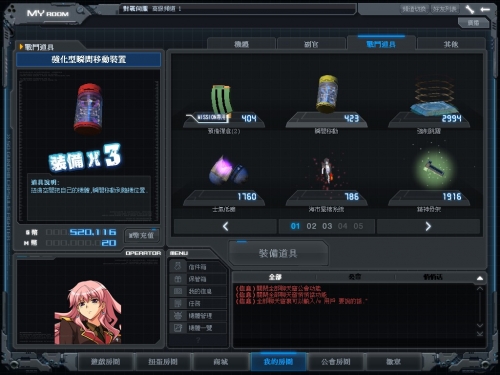Click the 裝備道具 button
Image resolution: width=500 pixels, height=375 pixels.
[278, 253]
